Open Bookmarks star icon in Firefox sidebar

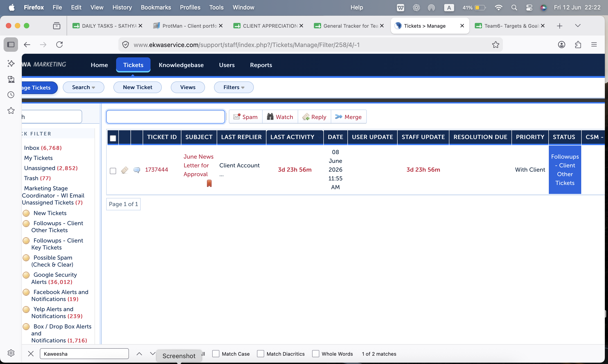pyautogui.click(x=11, y=111)
